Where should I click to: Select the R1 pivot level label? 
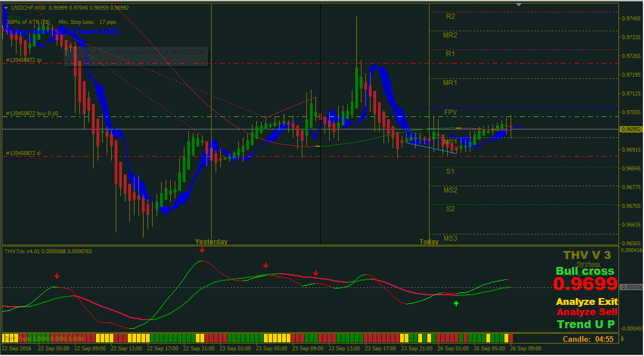click(x=451, y=54)
